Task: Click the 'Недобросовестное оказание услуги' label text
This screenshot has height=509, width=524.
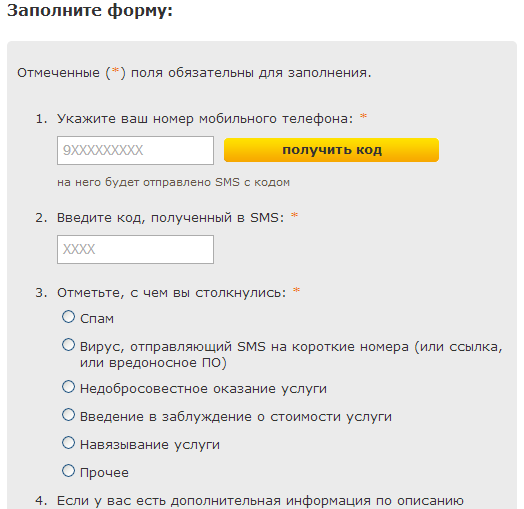Action: pyautogui.click(x=203, y=389)
